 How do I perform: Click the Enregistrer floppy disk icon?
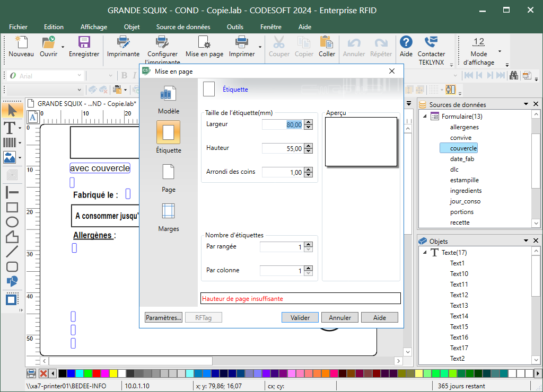click(x=84, y=43)
